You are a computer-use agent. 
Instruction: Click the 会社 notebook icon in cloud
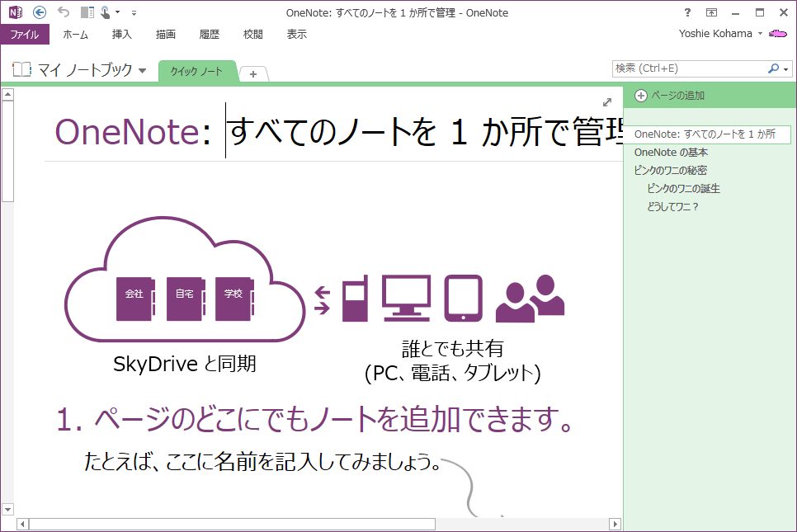(x=135, y=299)
